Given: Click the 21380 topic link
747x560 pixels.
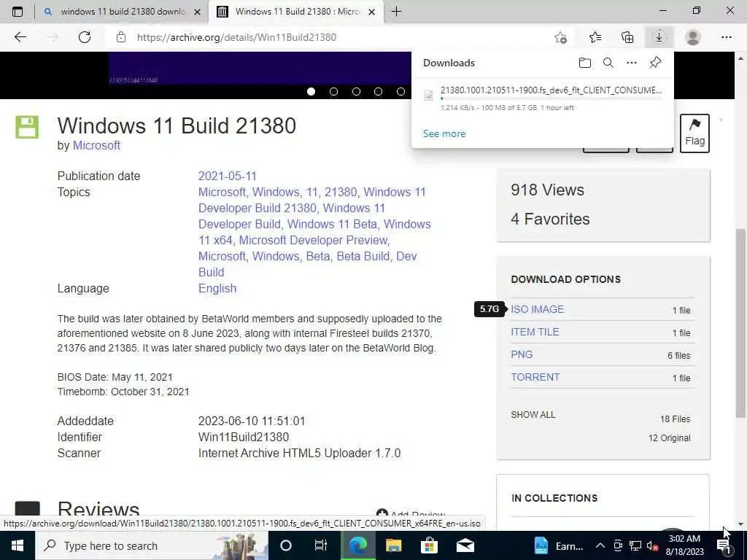Looking at the screenshot, I should point(340,192).
